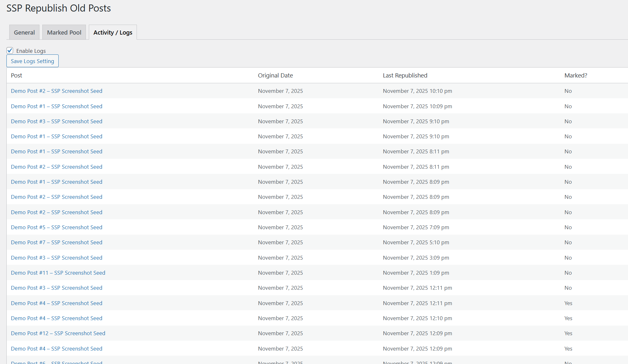The image size is (628, 364).
Task: Open the Demo Post #11 link
Action: [58, 273]
